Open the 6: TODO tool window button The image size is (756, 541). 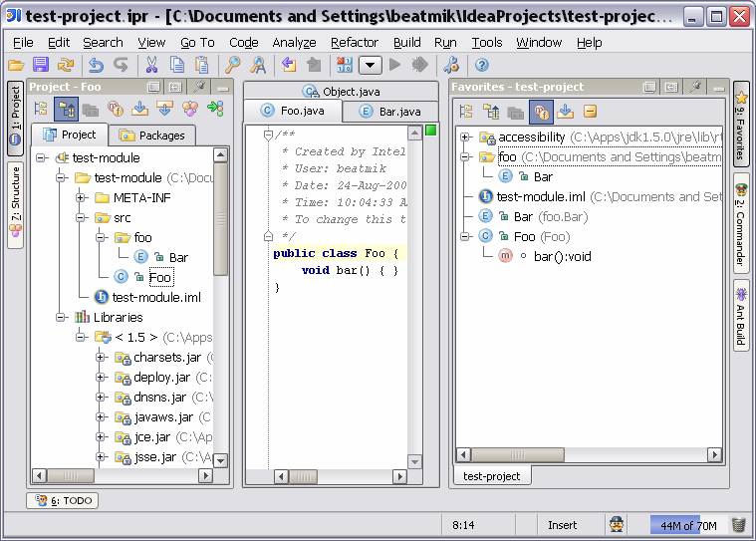pos(63,500)
